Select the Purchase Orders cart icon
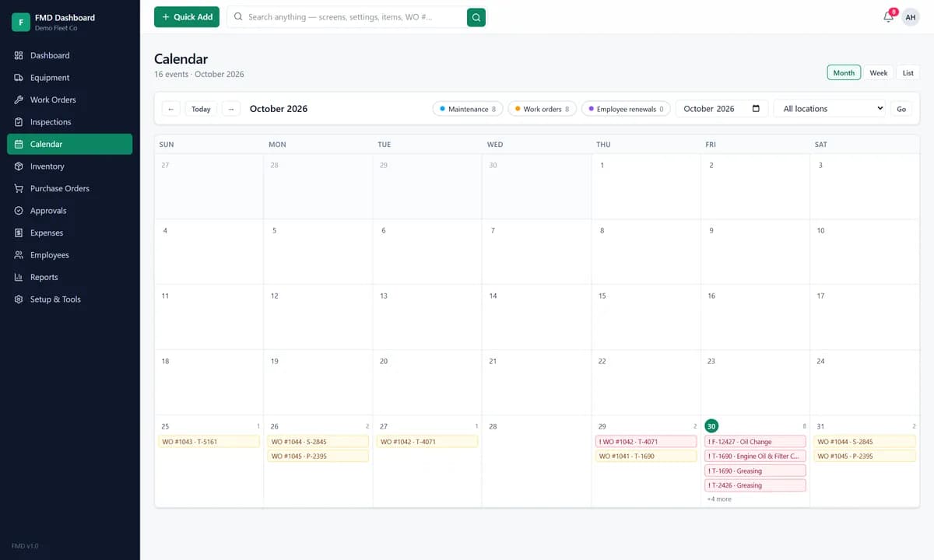Image resolution: width=934 pixels, height=560 pixels. tap(19, 188)
